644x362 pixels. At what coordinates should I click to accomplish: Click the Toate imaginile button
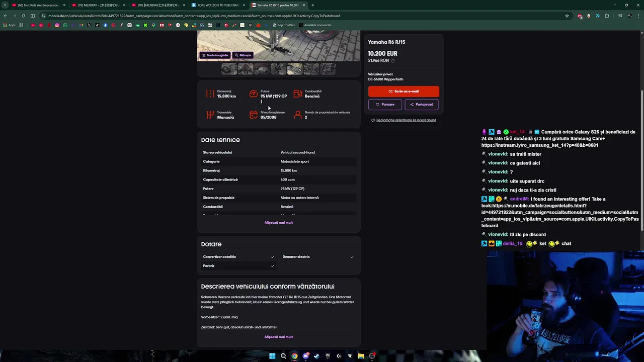(x=215, y=55)
